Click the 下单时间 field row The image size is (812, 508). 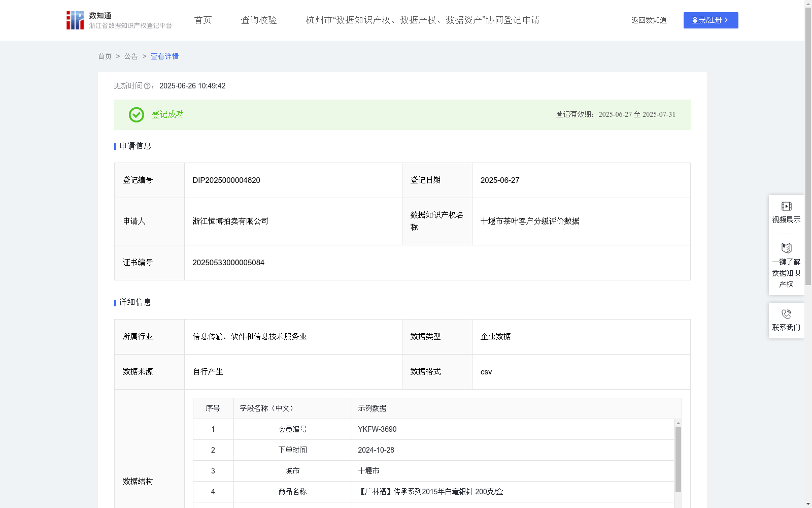433,450
